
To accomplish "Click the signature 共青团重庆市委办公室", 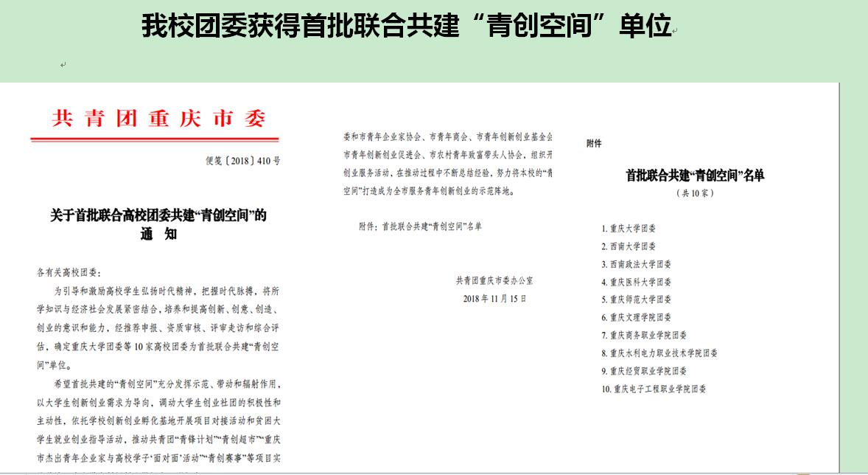I will (x=494, y=280).
